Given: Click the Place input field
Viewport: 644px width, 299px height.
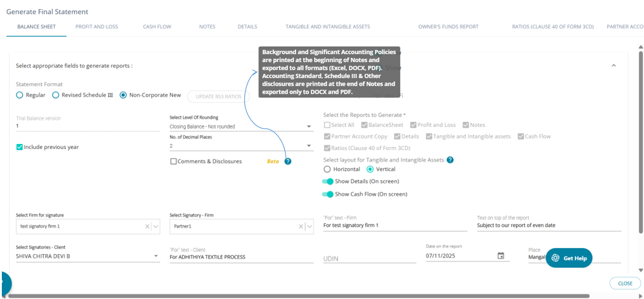Looking at the screenshot, I should pyautogui.click(x=574, y=258).
